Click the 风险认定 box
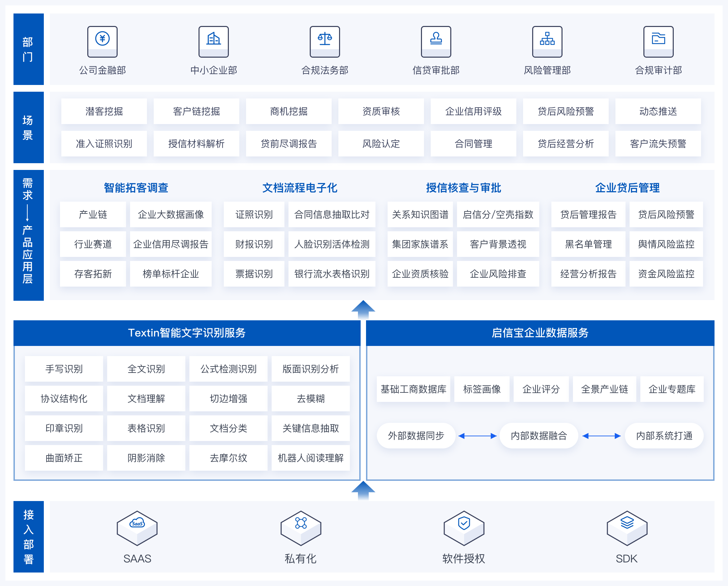The width and height of the screenshot is (728, 586). point(381,144)
